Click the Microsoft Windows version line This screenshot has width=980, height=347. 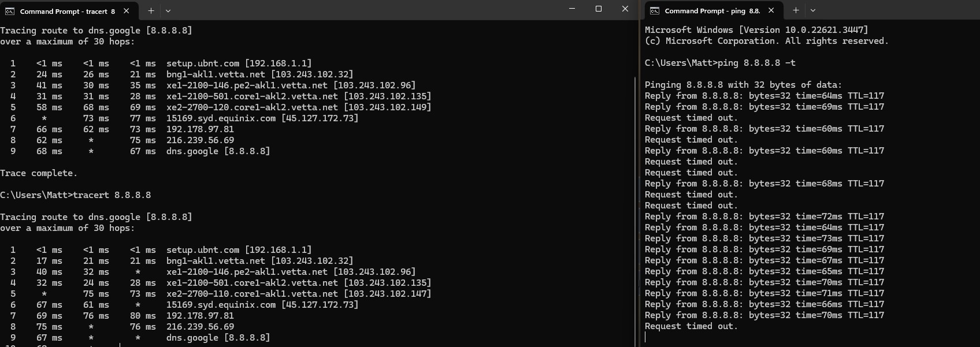[x=756, y=30]
